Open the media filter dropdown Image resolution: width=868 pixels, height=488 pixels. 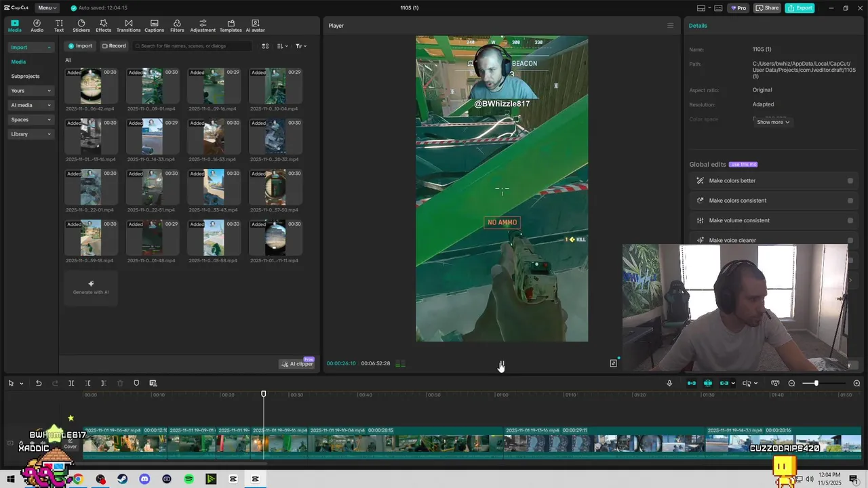301,46
